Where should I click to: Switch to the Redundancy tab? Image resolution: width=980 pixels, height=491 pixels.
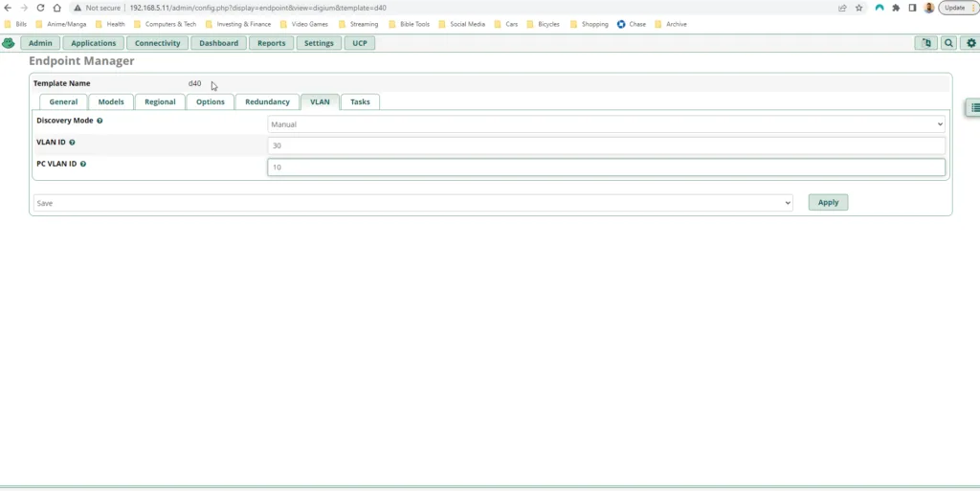[267, 101]
